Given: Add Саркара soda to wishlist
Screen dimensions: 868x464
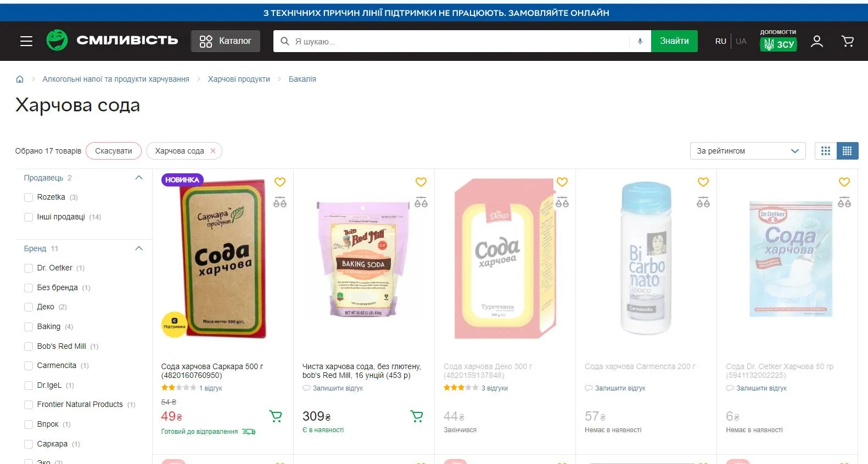Looking at the screenshot, I should point(280,182).
